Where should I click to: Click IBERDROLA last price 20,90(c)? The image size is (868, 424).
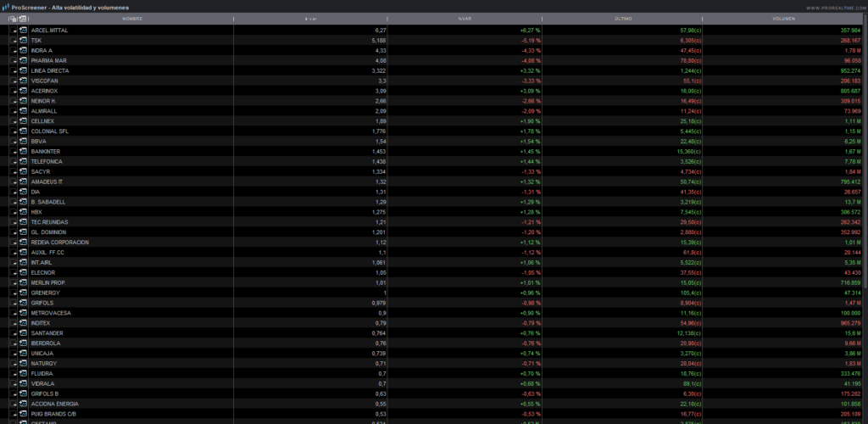pyautogui.click(x=690, y=343)
